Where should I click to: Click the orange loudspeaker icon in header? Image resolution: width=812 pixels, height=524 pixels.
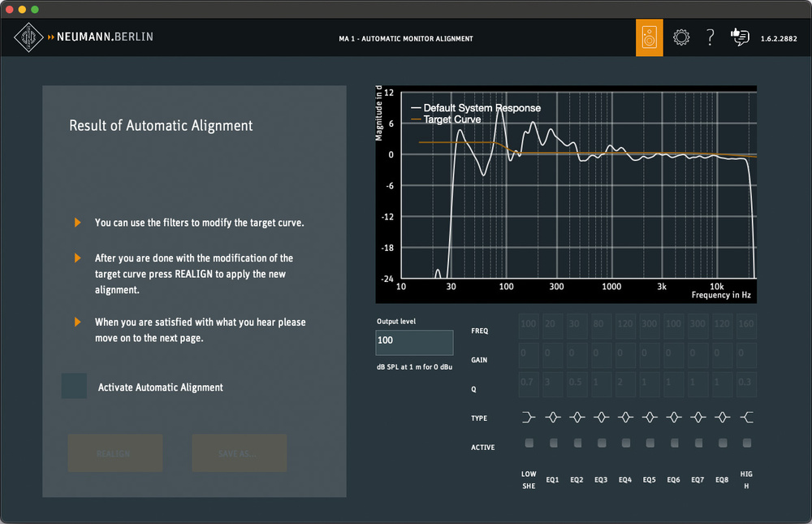pyautogui.click(x=649, y=37)
